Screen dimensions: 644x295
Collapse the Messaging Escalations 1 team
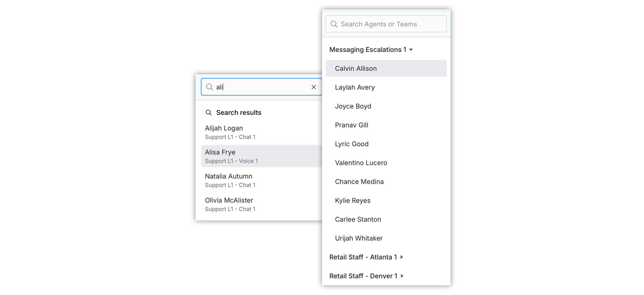click(411, 50)
